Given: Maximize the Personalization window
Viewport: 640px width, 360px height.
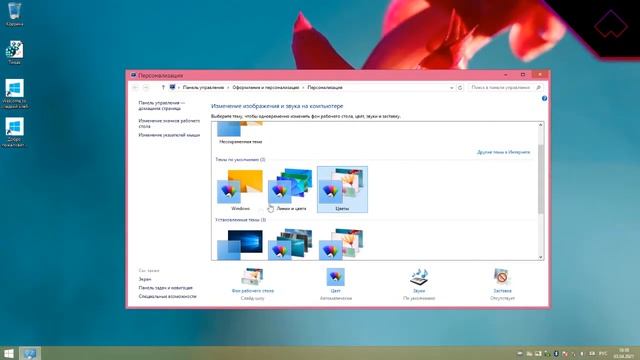Looking at the screenshot, I should 522,75.
